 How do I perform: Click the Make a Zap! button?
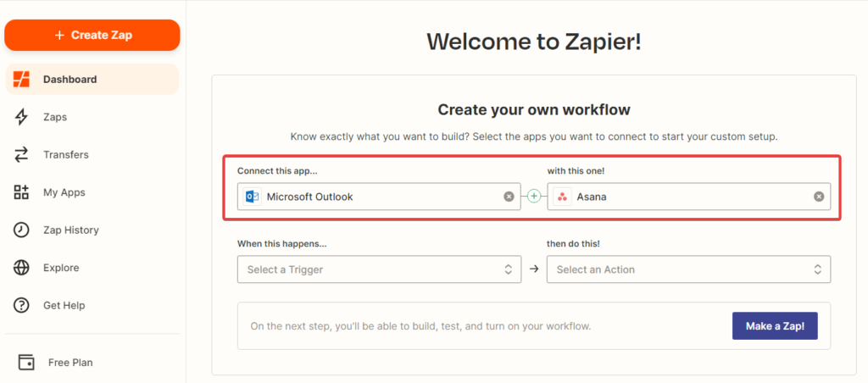click(775, 326)
